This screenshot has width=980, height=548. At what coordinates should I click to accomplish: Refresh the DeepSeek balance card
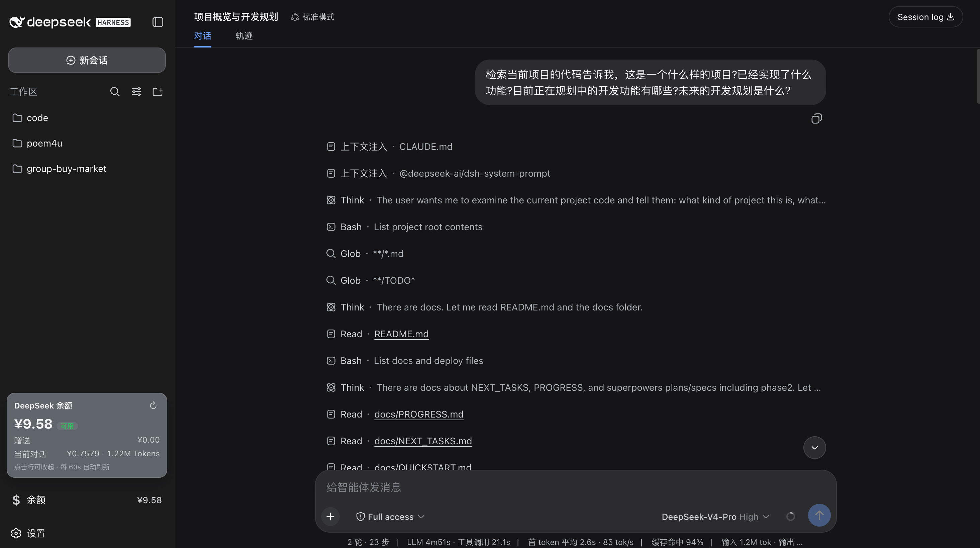click(x=153, y=405)
